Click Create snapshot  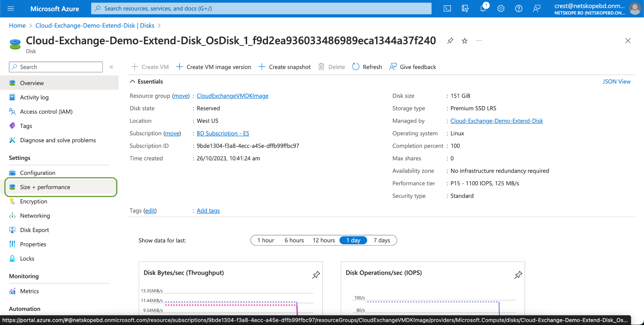284,67
